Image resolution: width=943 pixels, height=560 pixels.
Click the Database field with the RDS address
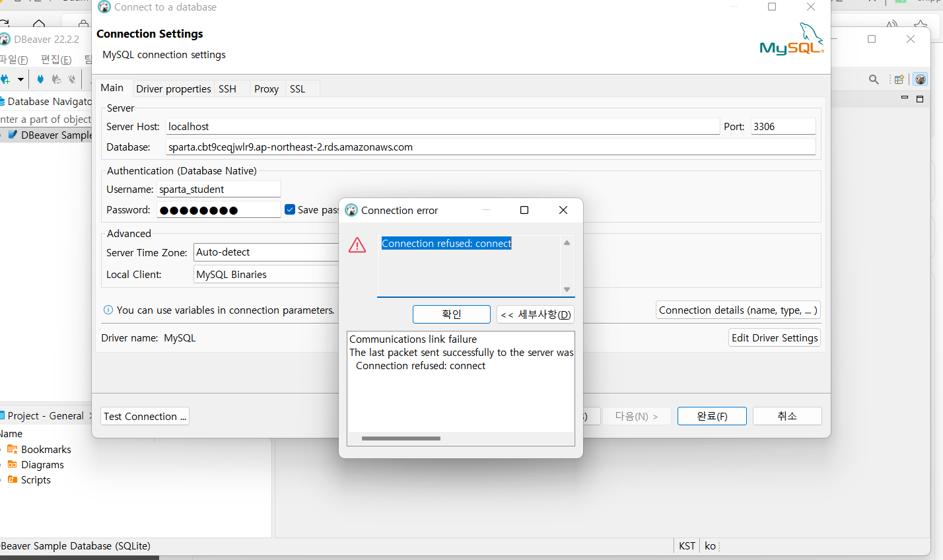pyautogui.click(x=491, y=147)
